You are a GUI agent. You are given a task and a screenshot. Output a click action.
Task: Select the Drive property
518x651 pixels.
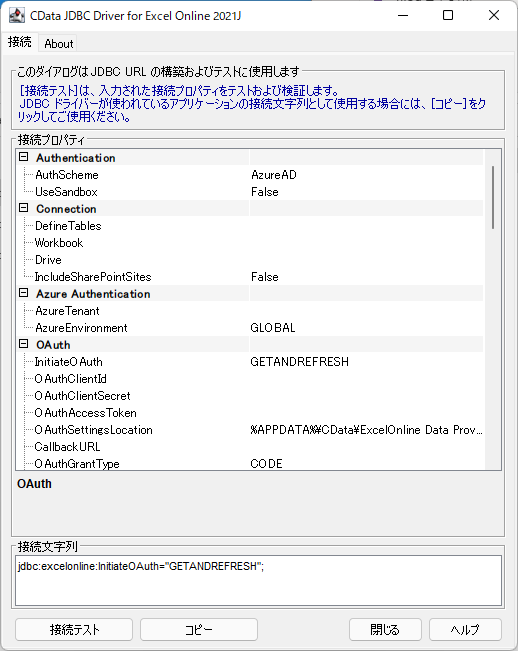click(48, 260)
